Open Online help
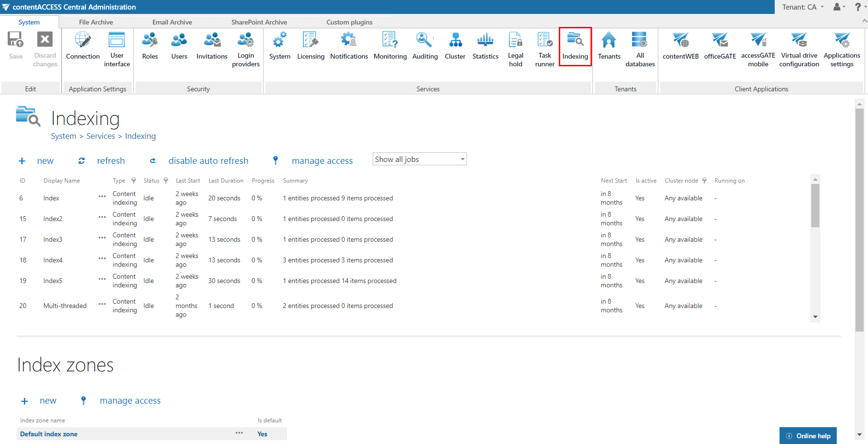Image resolution: width=868 pixels, height=444 pixels. click(x=808, y=436)
